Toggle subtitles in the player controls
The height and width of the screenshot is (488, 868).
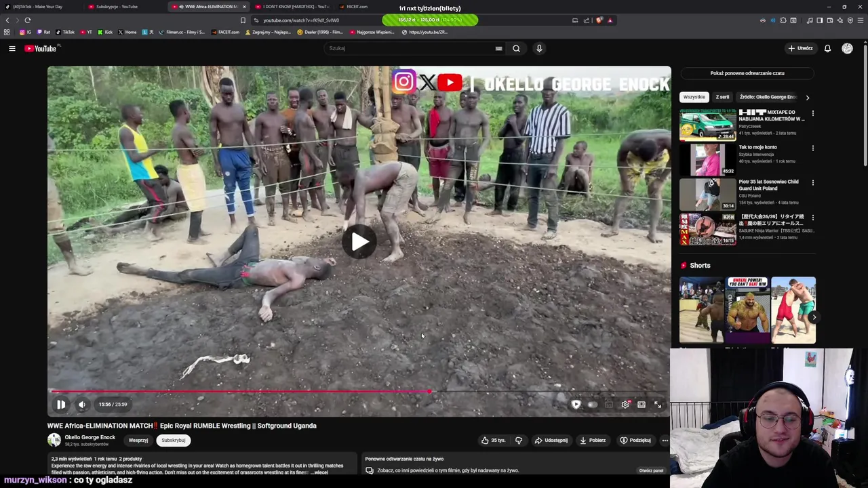(609, 405)
